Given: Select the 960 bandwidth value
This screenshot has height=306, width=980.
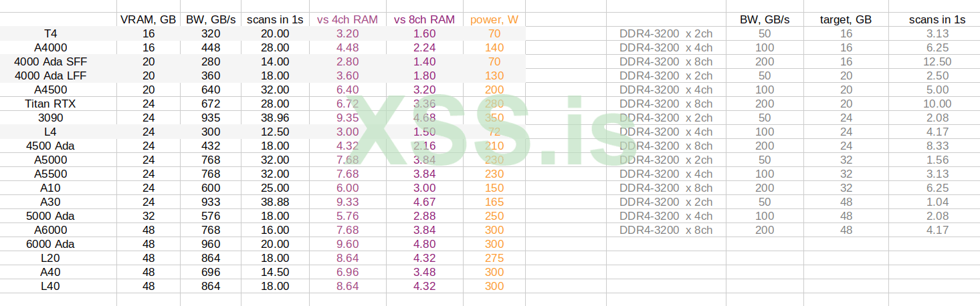Looking at the screenshot, I should [211, 244].
